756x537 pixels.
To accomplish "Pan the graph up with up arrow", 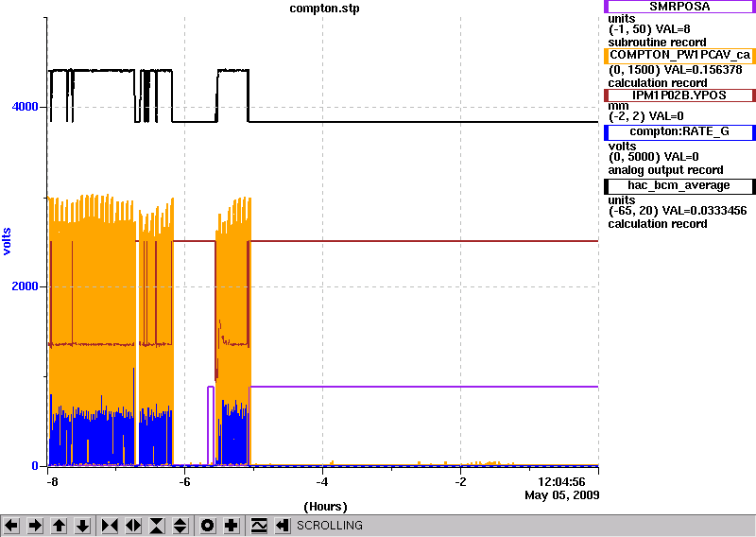I will [x=59, y=525].
